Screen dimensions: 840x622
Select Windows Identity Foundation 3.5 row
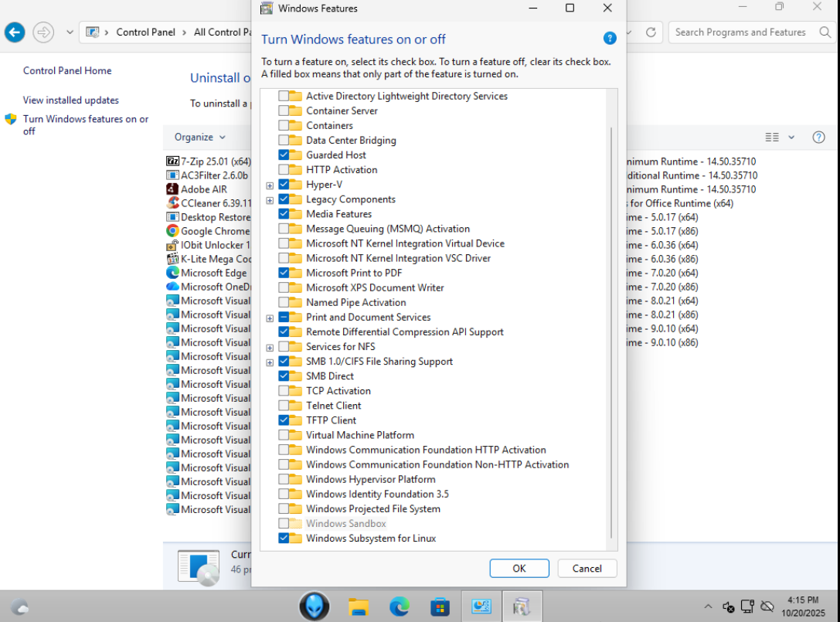point(377,494)
